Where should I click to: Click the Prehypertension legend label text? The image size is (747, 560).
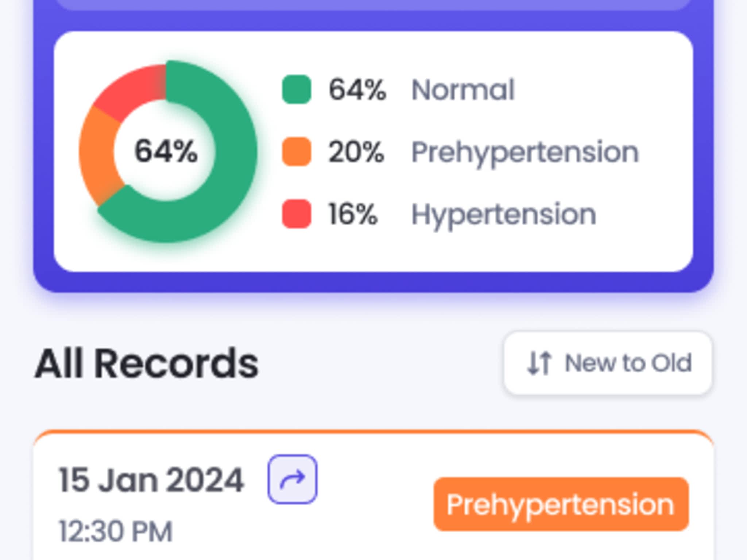click(x=525, y=152)
